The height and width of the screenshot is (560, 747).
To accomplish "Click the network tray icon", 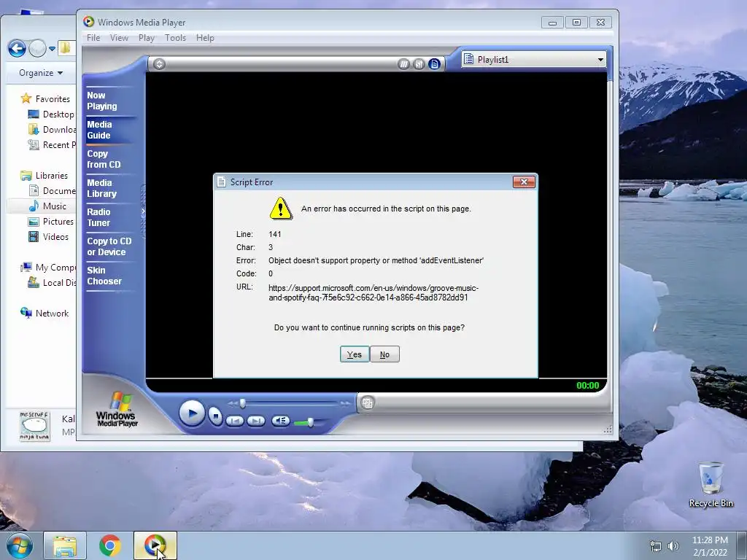I will point(656,546).
